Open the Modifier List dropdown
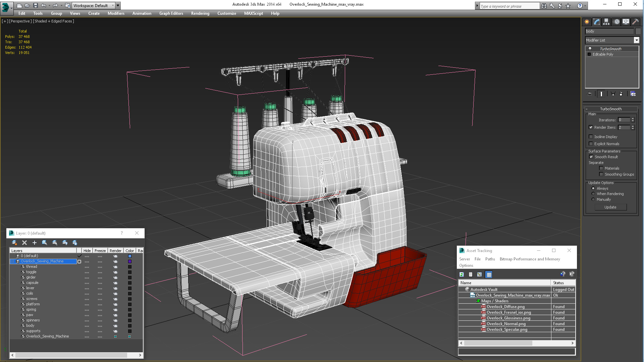 [x=636, y=40]
